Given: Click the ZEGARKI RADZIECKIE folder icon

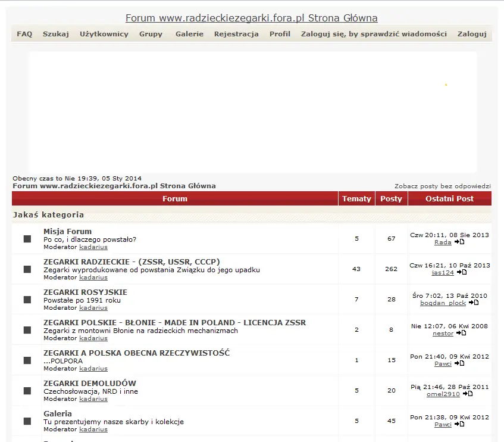Looking at the screenshot, I should tap(26, 269).
